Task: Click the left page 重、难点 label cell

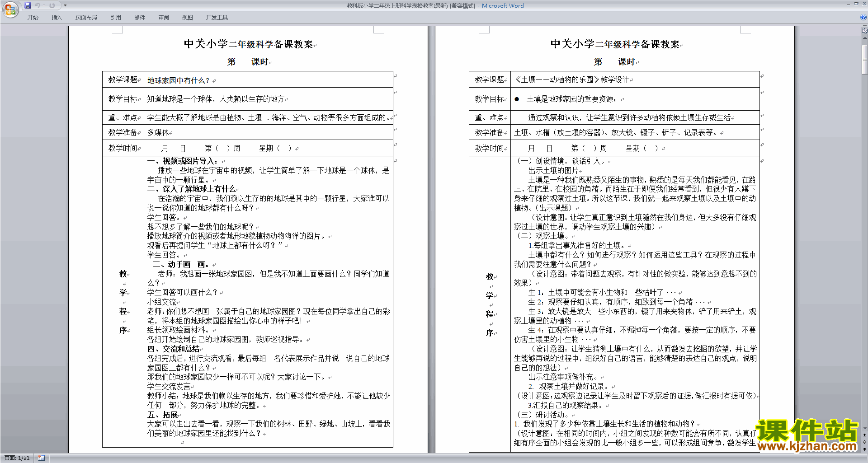Action: (123, 117)
